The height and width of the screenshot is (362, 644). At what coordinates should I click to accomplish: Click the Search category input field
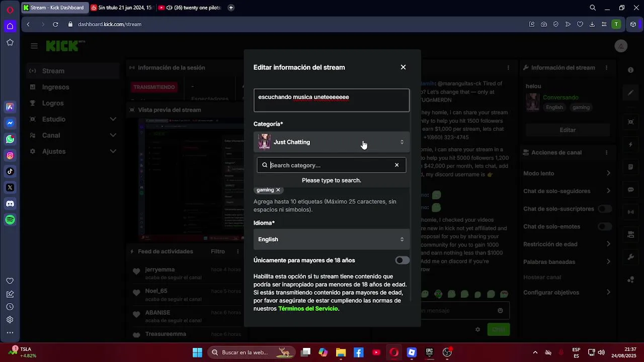click(x=331, y=165)
